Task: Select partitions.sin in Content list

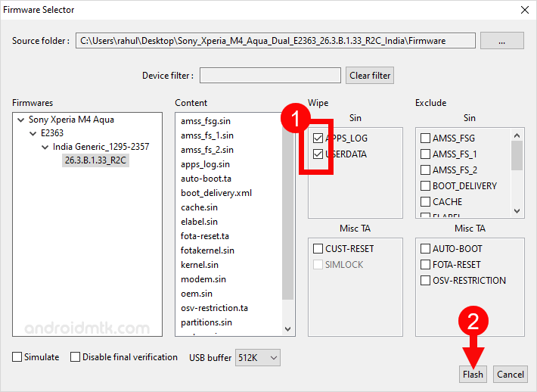Action: tap(206, 323)
